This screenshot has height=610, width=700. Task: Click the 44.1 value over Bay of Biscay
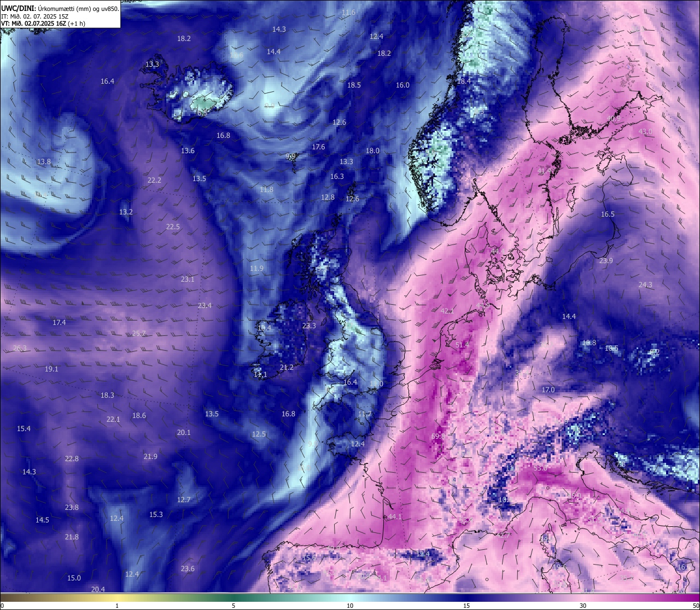click(395, 516)
